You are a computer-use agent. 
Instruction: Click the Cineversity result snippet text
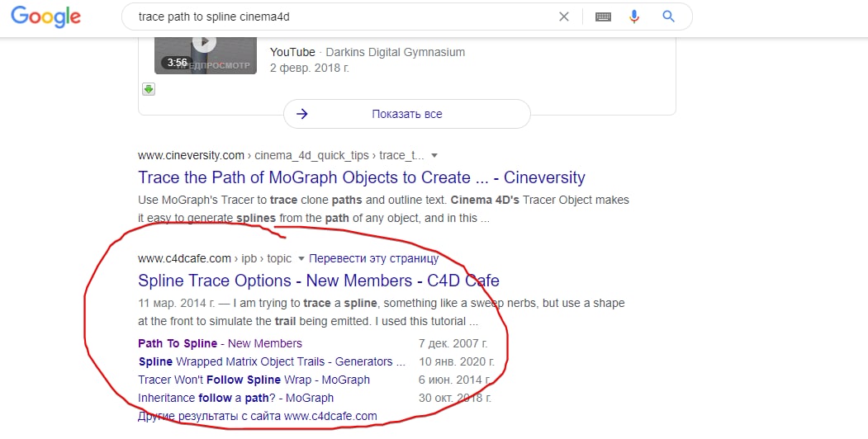click(x=383, y=209)
